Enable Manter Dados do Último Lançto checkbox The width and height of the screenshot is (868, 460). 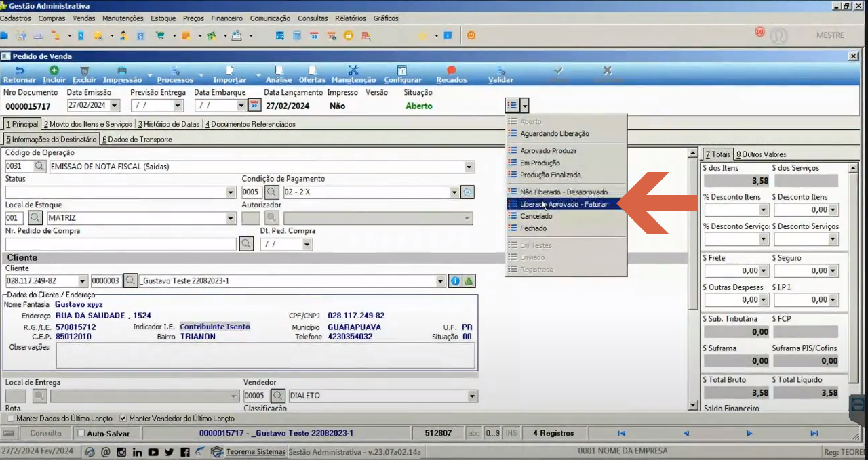click(9, 419)
